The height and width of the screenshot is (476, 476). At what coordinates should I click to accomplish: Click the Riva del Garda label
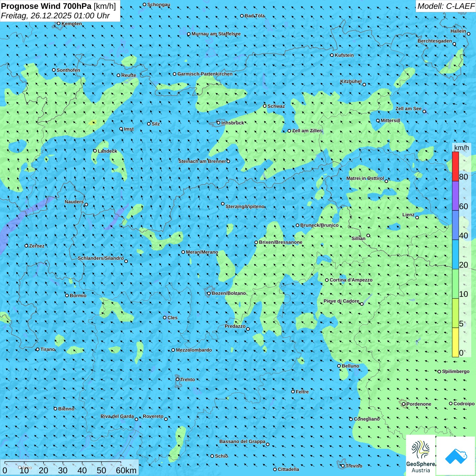(x=117, y=416)
